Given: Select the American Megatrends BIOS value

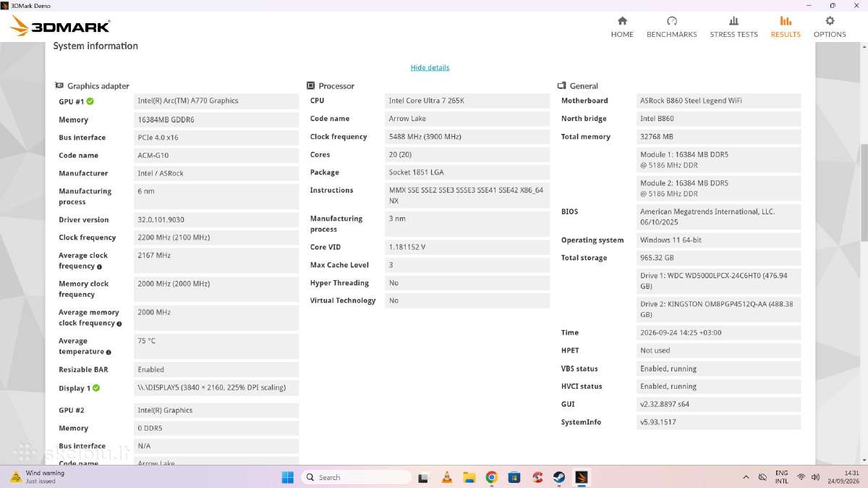Looking at the screenshot, I should click(719, 217).
